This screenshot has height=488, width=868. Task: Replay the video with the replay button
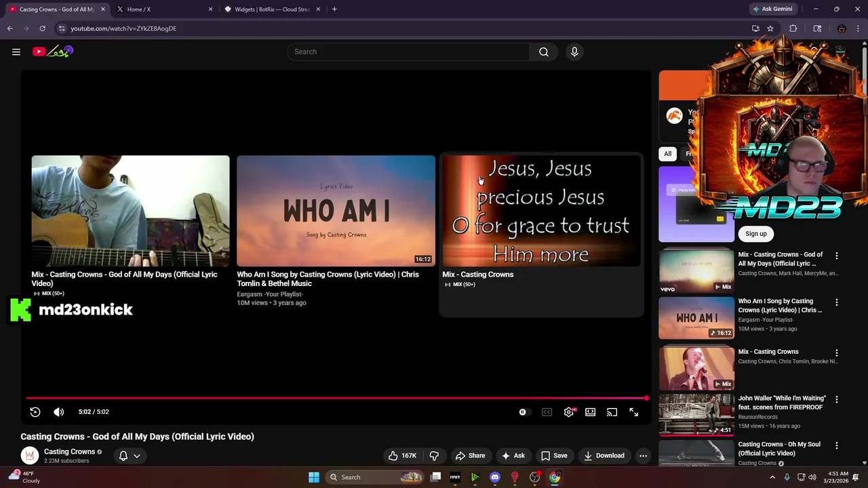coord(35,412)
